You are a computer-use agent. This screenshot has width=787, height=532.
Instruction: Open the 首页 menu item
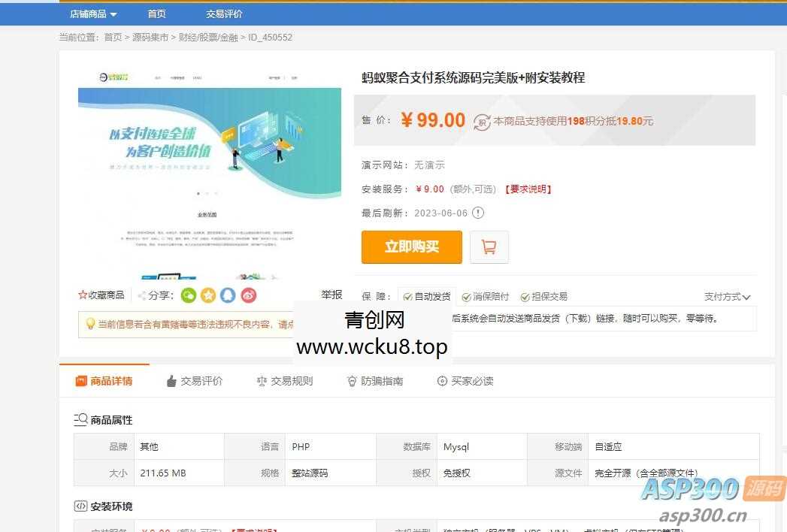coord(156,14)
